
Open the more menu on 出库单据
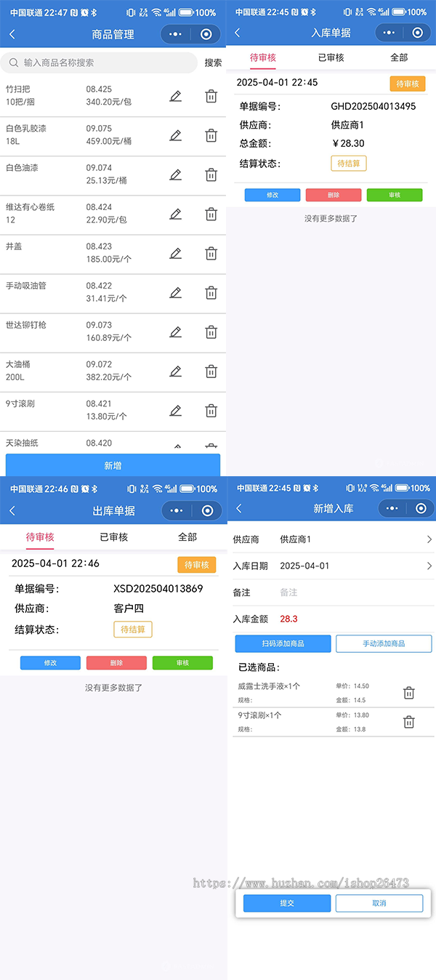(176, 510)
